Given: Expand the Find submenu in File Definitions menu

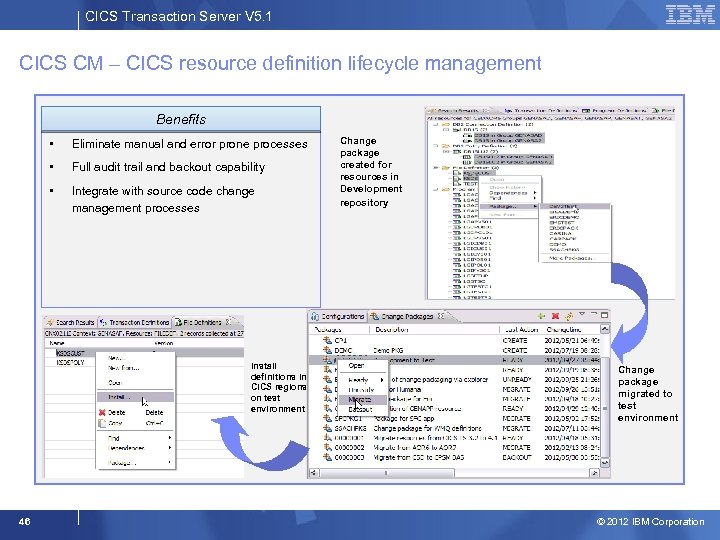Looking at the screenshot, I should 170,438.
